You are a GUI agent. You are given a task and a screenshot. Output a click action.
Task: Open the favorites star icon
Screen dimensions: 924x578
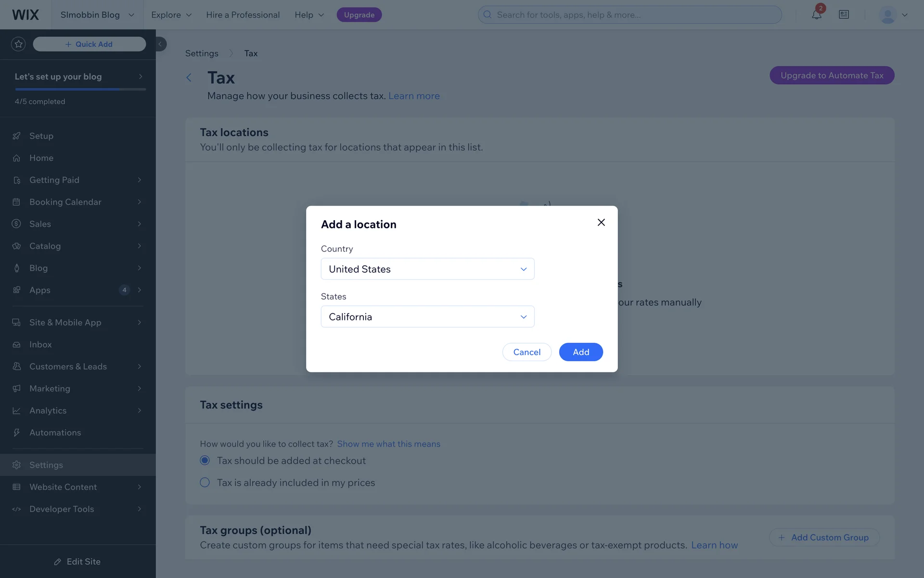[x=18, y=44]
